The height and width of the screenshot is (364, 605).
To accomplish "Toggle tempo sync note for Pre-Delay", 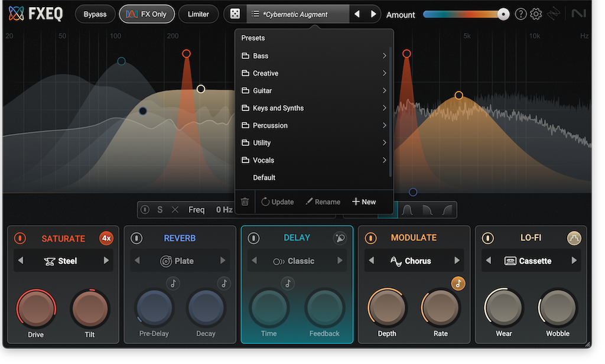I will click(x=173, y=284).
